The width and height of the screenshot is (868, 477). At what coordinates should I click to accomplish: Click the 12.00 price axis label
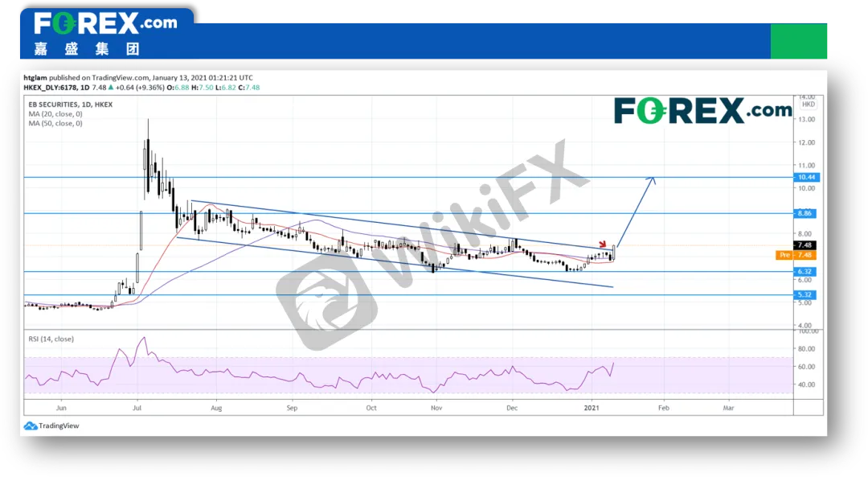click(807, 142)
